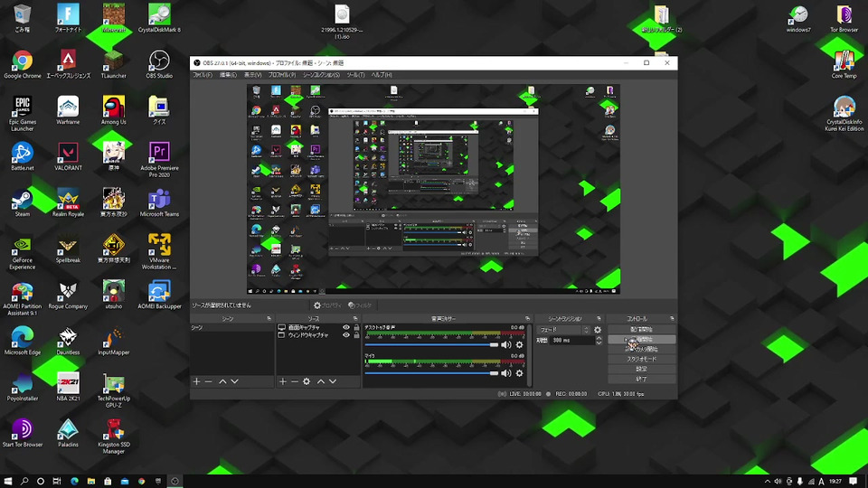
Task: Open Settings (設定) button in Controls
Action: pyautogui.click(x=641, y=369)
